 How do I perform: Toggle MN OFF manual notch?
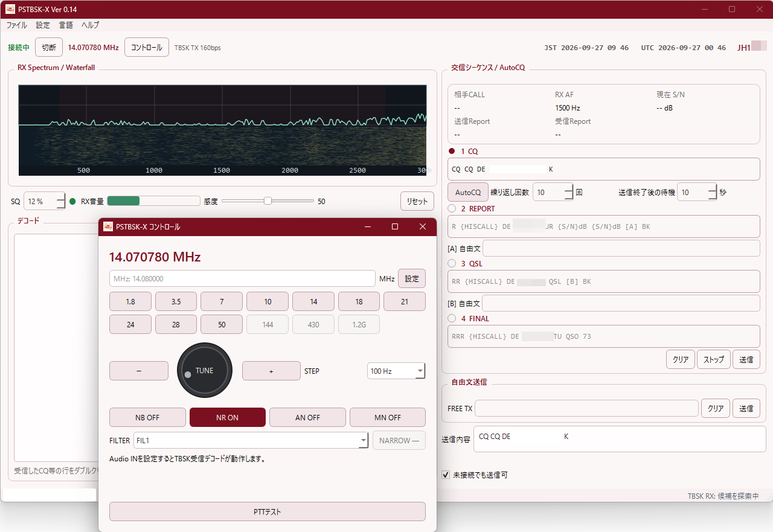(x=388, y=417)
